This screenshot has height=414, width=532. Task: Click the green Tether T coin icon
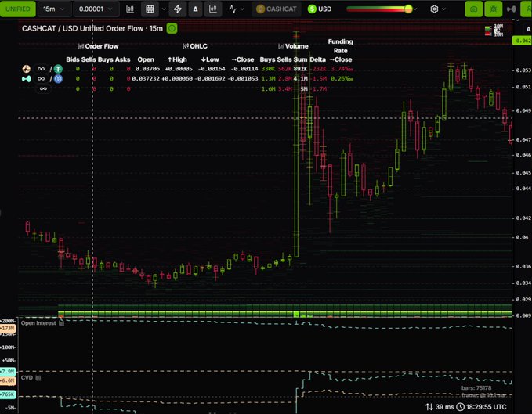(58, 69)
